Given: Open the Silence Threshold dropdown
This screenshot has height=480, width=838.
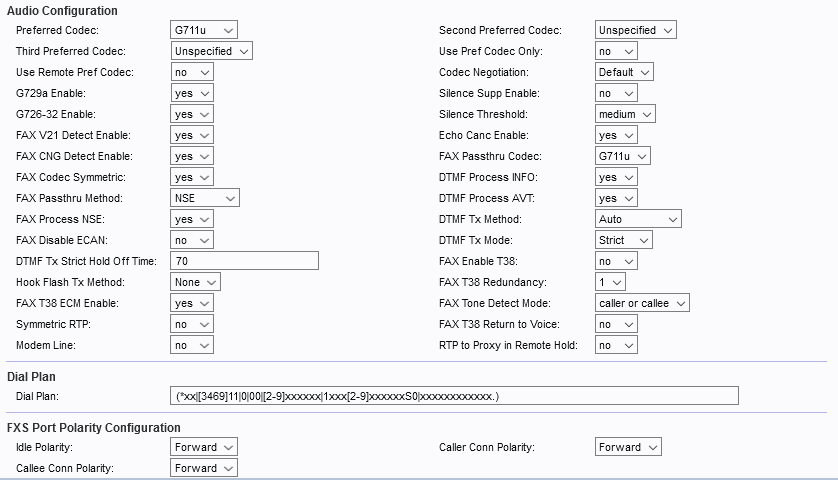Looking at the screenshot, I should point(625,114).
